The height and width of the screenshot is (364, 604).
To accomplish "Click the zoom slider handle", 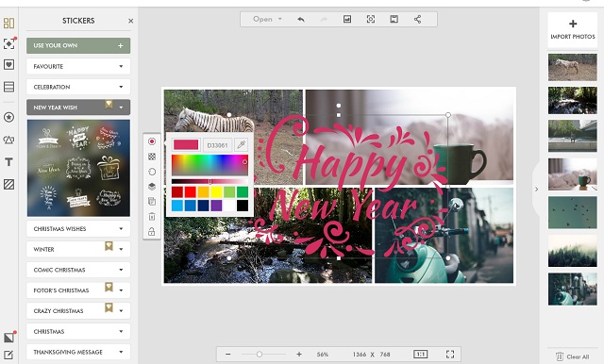I will pyautogui.click(x=260, y=354).
